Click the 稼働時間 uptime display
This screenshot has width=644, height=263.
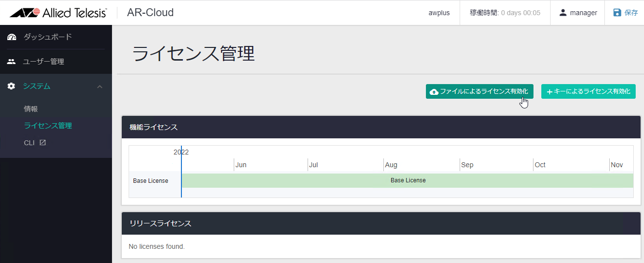pos(505,13)
